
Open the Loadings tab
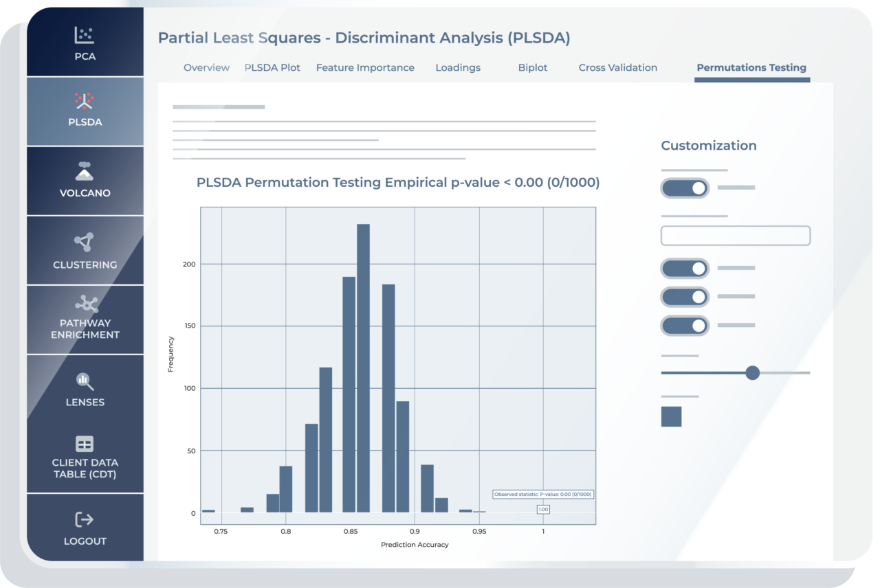pos(458,67)
